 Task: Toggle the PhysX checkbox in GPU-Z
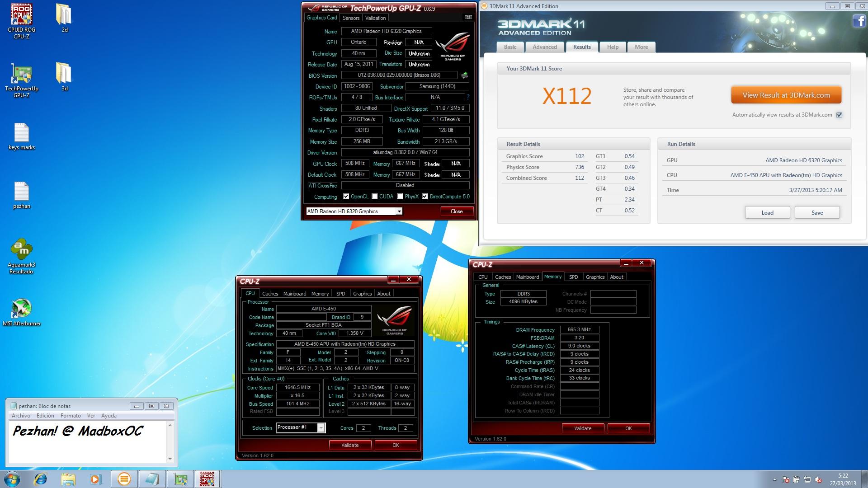400,197
